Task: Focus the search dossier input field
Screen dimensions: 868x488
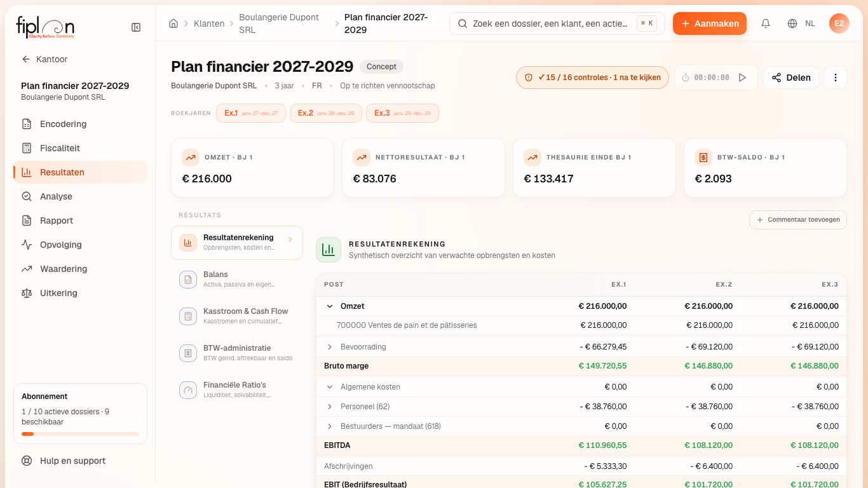Action: point(557,24)
